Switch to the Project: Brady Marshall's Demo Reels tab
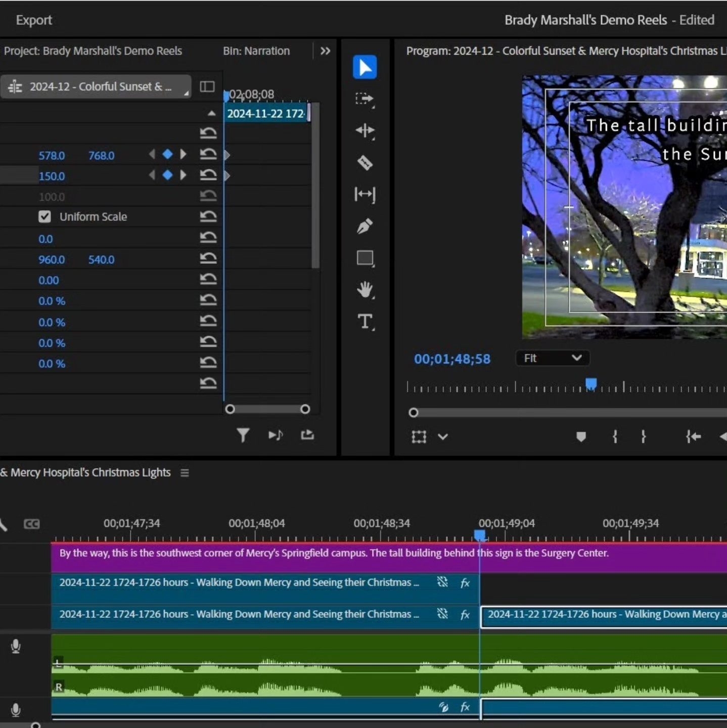 93,51
